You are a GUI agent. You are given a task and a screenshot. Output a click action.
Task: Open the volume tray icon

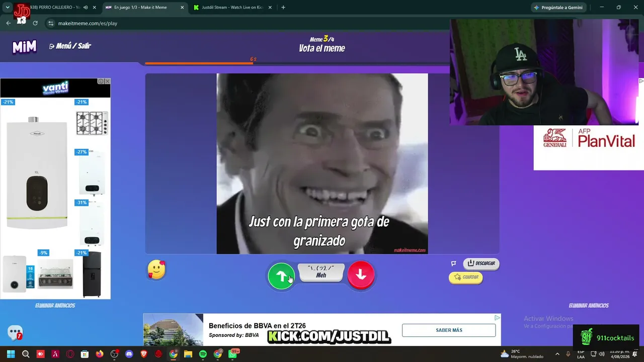point(601,354)
